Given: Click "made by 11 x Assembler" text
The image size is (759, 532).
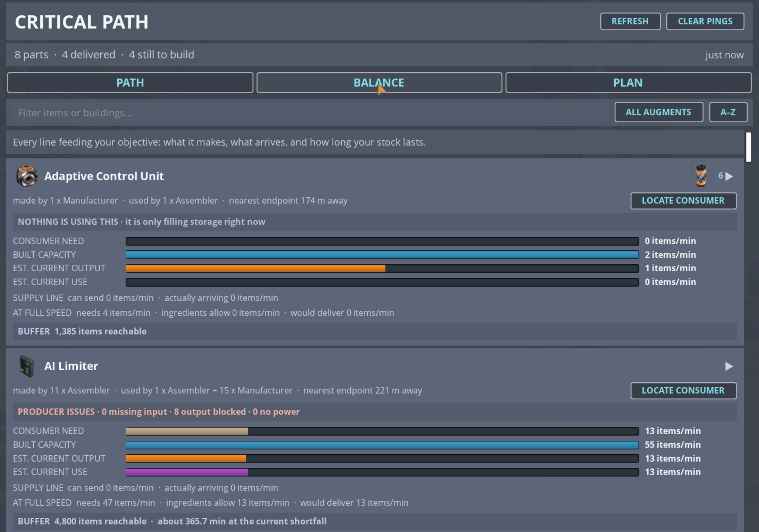Looking at the screenshot, I should coord(61,390).
